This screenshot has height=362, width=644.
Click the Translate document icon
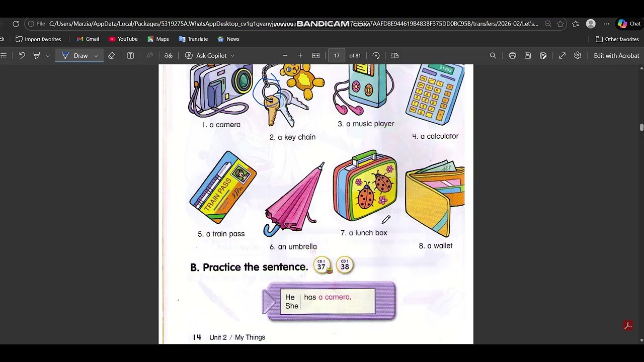169,55
